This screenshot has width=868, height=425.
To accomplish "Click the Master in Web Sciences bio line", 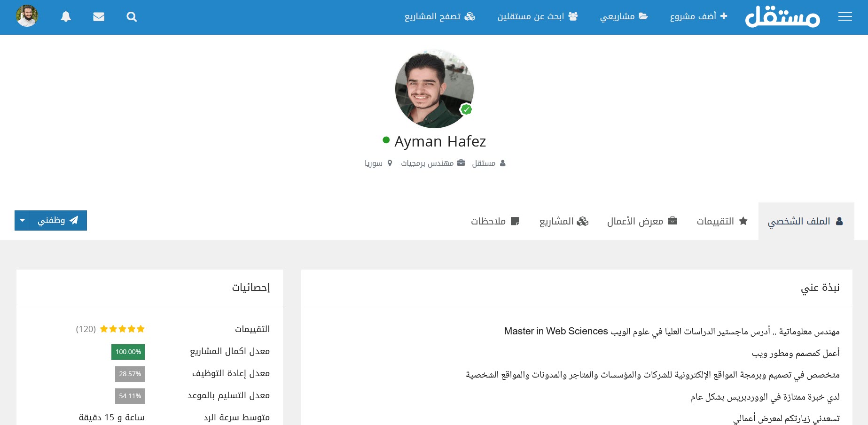I will (x=672, y=331).
